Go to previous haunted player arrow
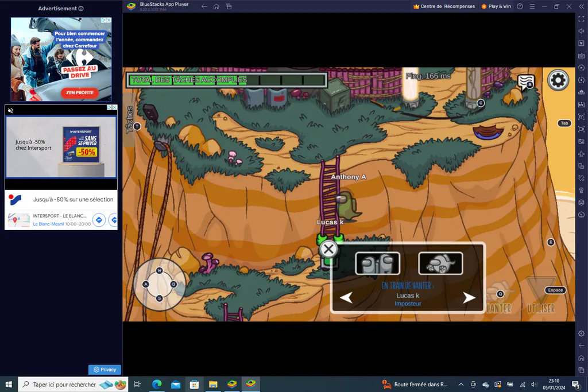The width and height of the screenshot is (588, 392). tap(346, 297)
